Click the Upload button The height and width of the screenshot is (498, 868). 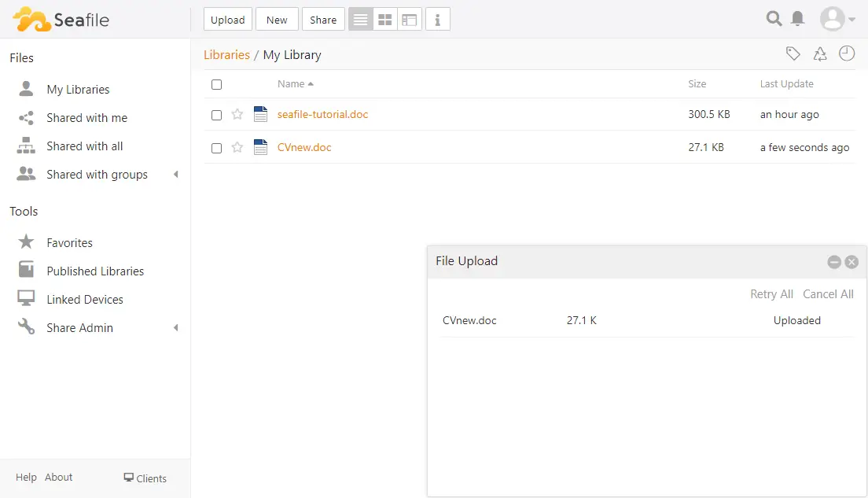(227, 20)
